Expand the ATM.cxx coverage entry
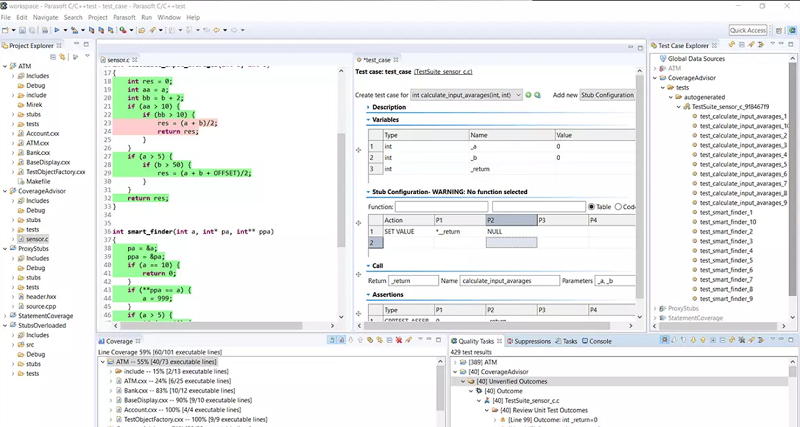The image size is (800, 427). (x=111, y=381)
